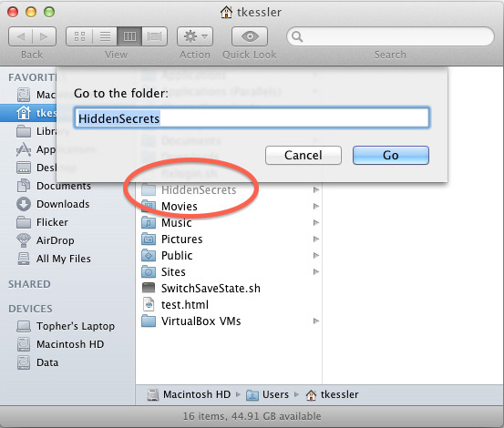The image size is (504, 428).
Task: Click the Topher's Laptop computer icon
Action: coord(24,326)
